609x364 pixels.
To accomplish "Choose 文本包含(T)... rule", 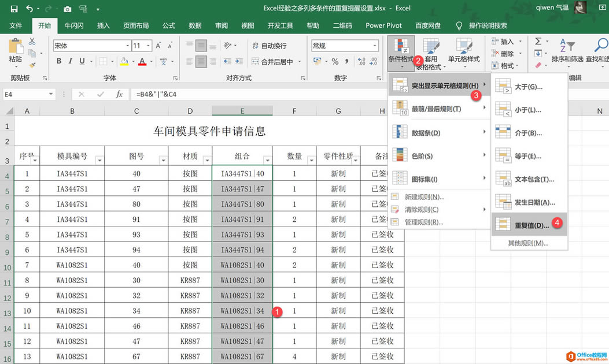I will tap(529, 179).
